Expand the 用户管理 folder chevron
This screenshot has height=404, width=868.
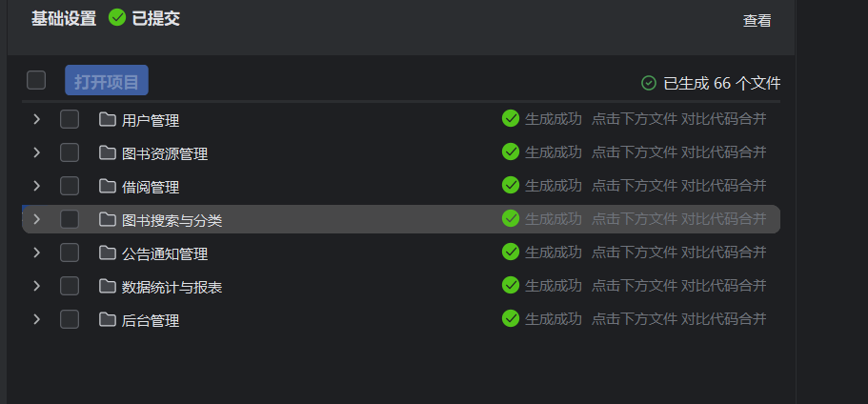pyautogui.click(x=36, y=120)
